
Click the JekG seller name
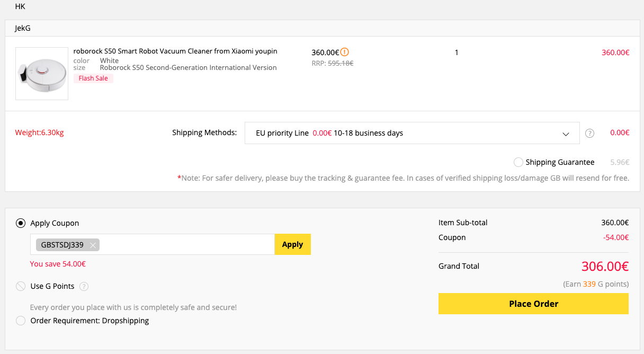pyautogui.click(x=23, y=28)
